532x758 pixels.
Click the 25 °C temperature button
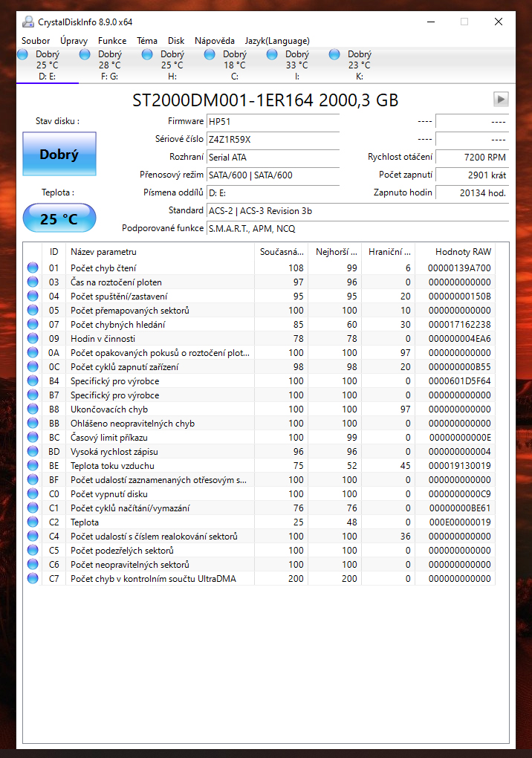click(x=59, y=218)
